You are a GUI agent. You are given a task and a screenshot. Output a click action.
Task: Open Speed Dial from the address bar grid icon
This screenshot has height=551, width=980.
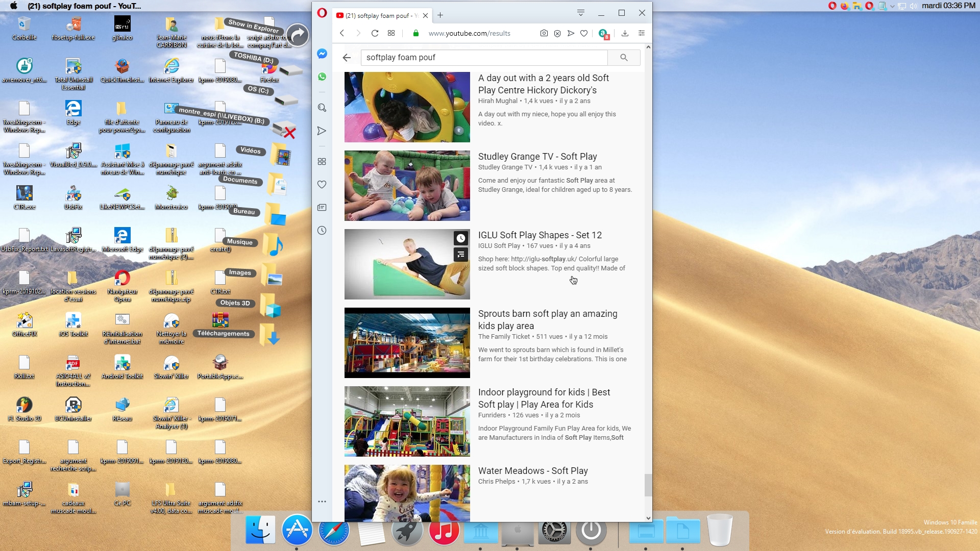(x=391, y=33)
